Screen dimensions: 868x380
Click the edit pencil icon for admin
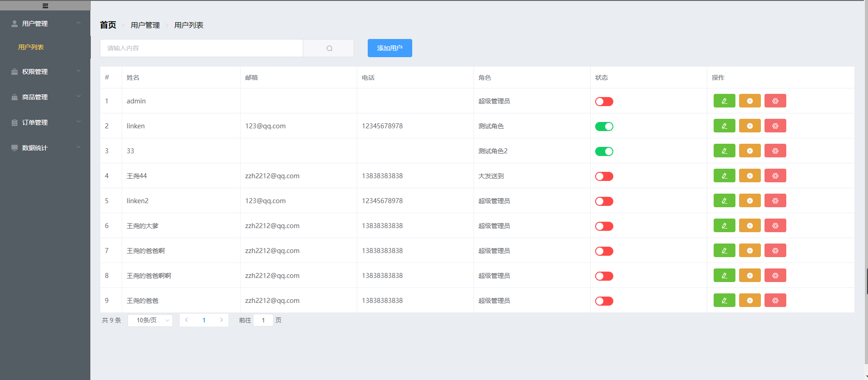click(724, 101)
